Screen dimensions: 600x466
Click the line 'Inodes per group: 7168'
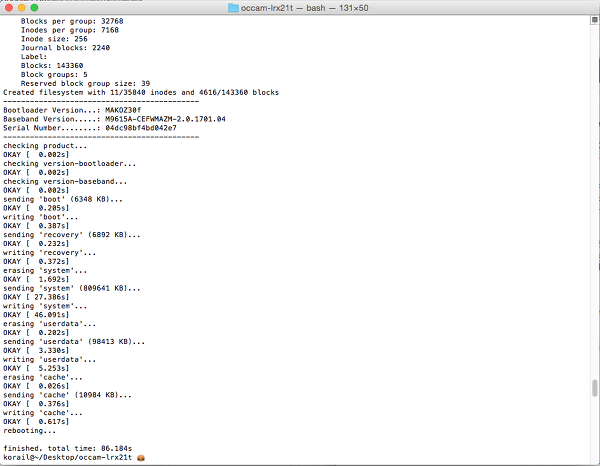[70, 30]
